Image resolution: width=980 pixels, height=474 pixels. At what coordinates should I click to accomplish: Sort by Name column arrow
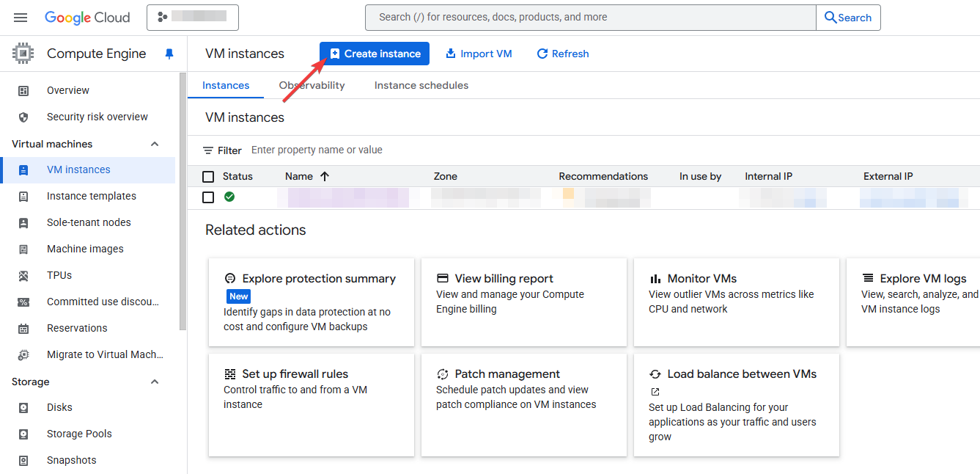325,177
